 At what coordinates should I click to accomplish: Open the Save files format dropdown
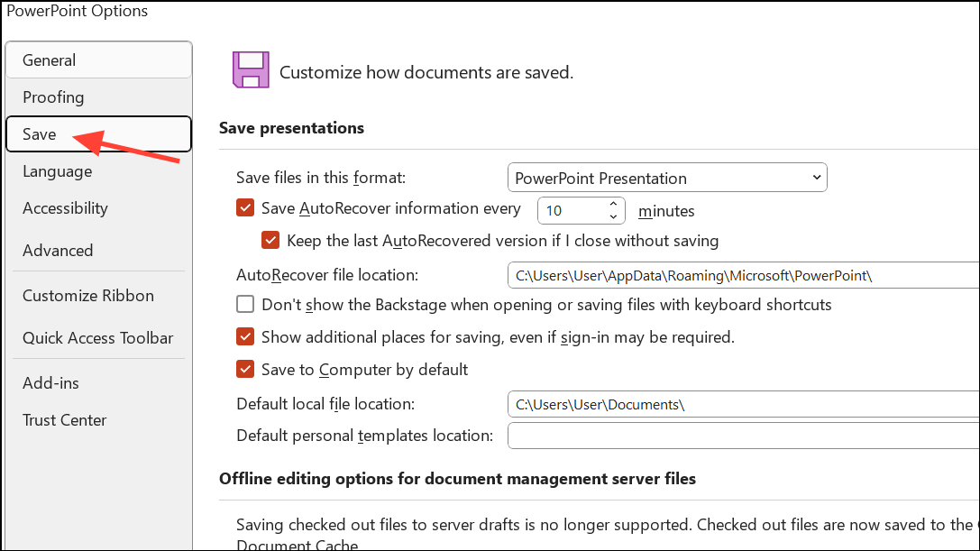(x=667, y=178)
